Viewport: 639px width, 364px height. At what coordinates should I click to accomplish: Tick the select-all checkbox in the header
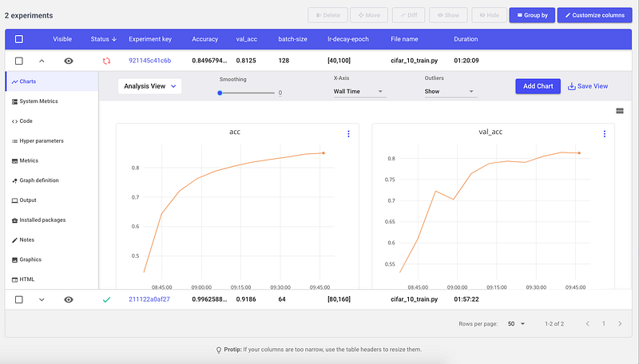[x=18, y=39]
